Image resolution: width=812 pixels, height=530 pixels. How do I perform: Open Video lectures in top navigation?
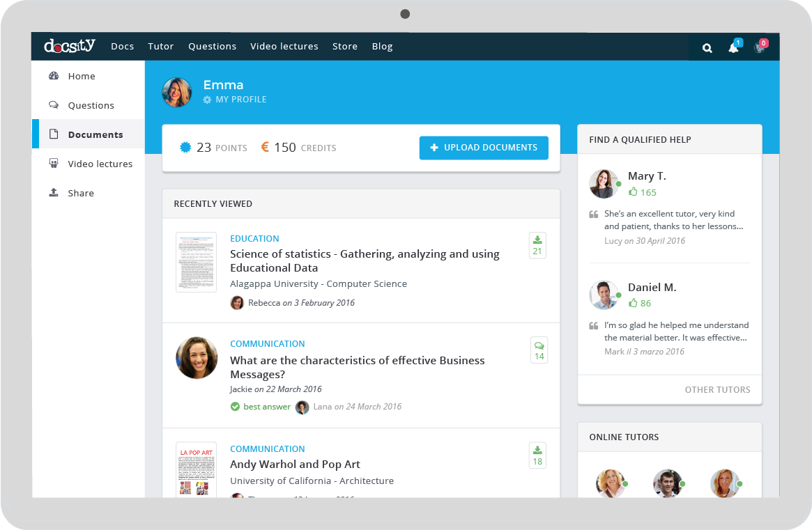point(284,47)
